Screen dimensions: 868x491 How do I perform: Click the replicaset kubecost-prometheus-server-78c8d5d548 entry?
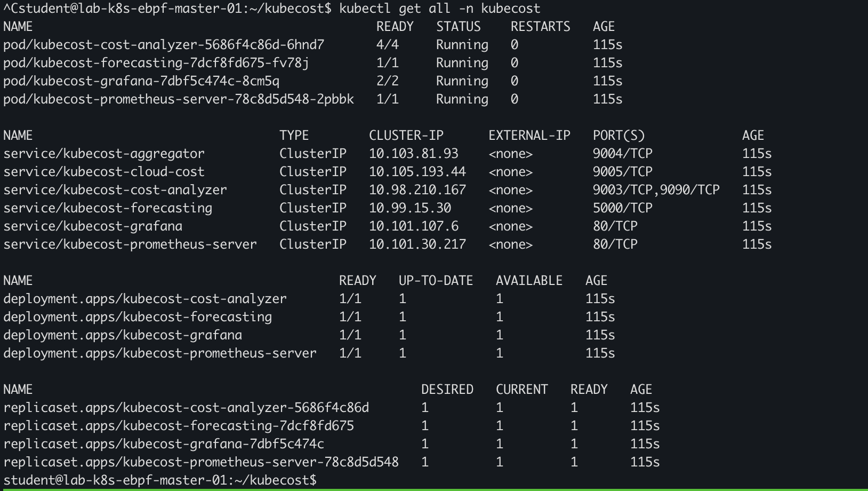(201, 462)
